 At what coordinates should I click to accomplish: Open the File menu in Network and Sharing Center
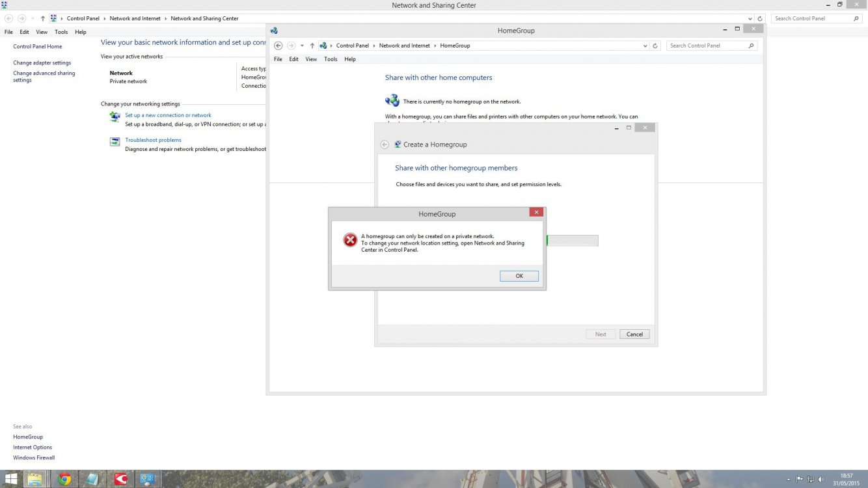click(8, 32)
